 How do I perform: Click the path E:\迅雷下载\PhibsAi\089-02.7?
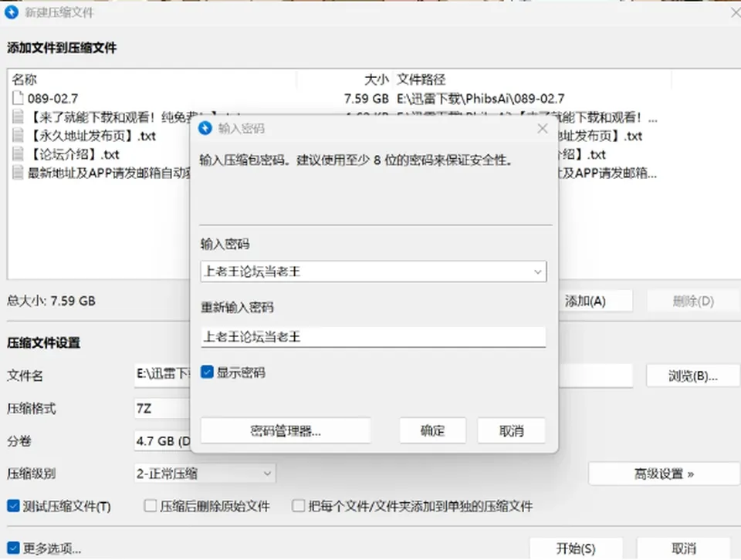(481, 99)
